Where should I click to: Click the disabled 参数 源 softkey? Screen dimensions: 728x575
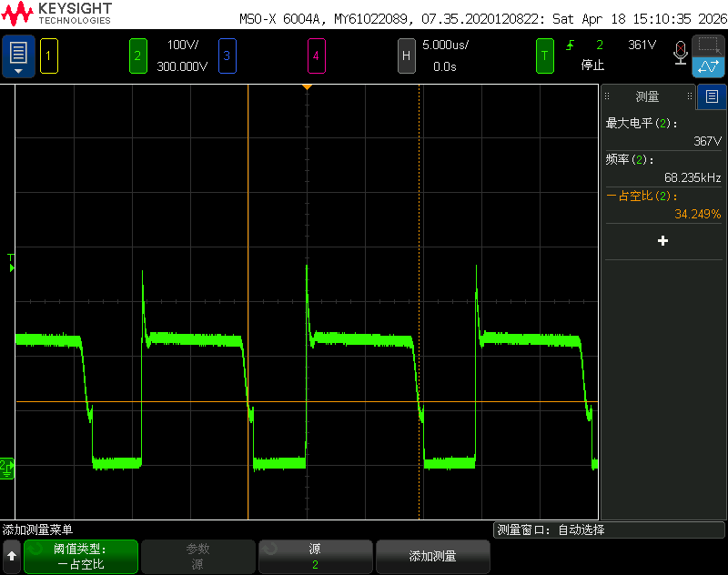coord(198,557)
